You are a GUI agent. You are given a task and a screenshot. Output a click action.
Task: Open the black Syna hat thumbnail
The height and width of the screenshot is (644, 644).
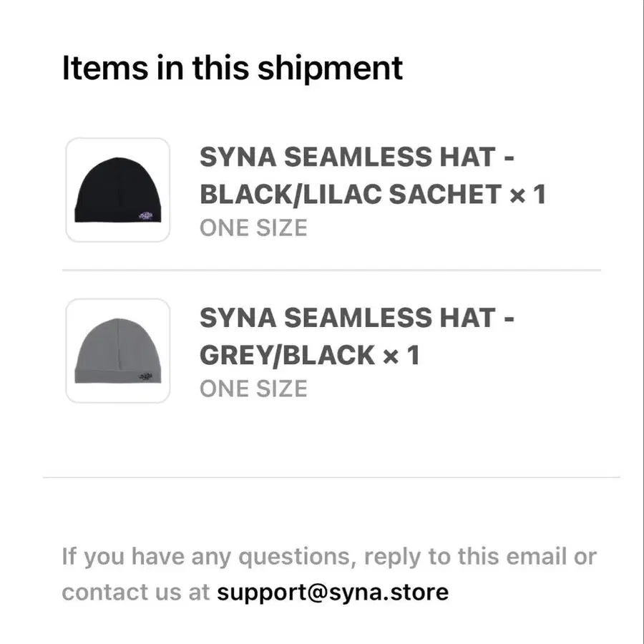pyautogui.click(x=118, y=190)
